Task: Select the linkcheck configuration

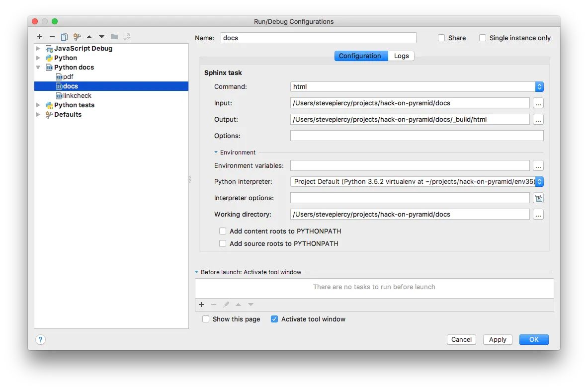Action: tap(111, 95)
